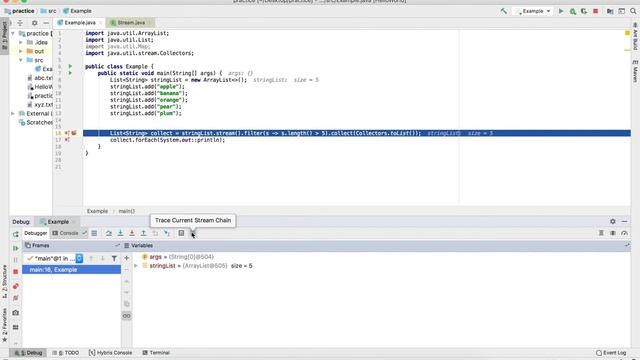Click src breadcrumb in navigation bar
640x360 pixels.
click(x=49, y=11)
